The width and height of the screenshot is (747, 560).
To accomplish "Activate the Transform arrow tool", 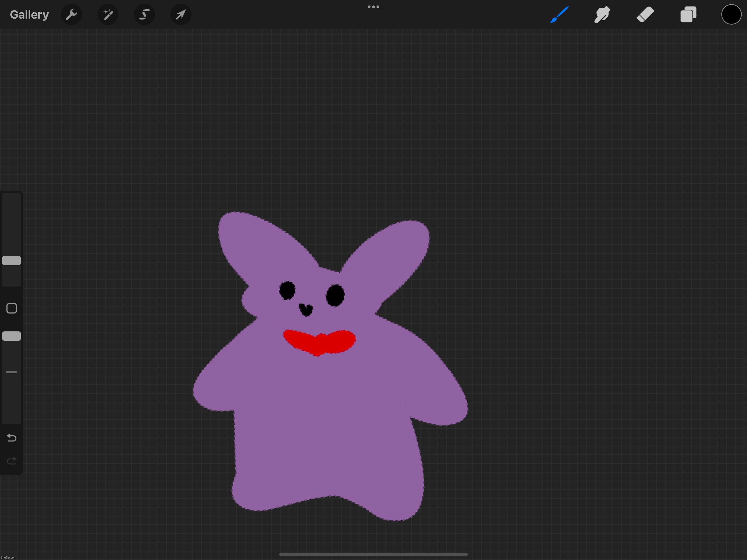I will point(181,14).
